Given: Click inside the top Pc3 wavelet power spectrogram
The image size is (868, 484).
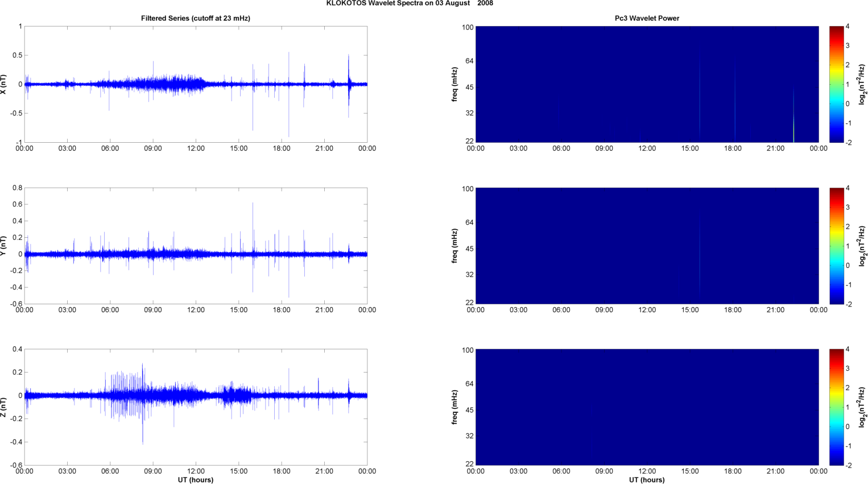Looking at the screenshot, I should point(647,84).
